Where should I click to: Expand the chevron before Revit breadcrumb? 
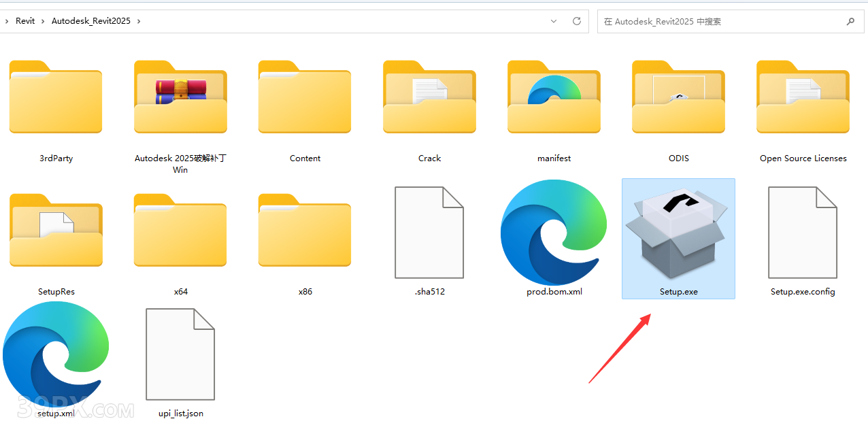(7, 21)
